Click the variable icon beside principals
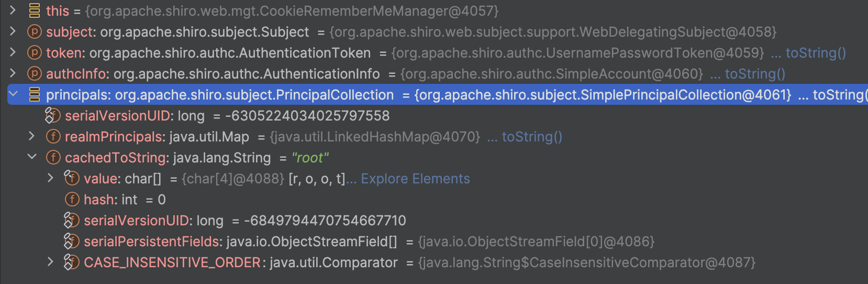The width and height of the screenshot is (868, 284). pyautogui.click(x=34, y=94)
